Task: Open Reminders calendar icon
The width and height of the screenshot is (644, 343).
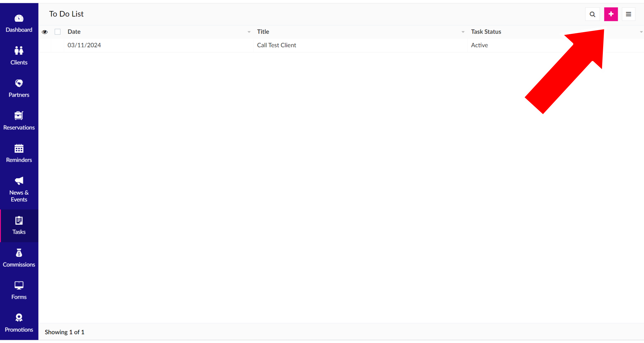Action: (x=19, y=148)
